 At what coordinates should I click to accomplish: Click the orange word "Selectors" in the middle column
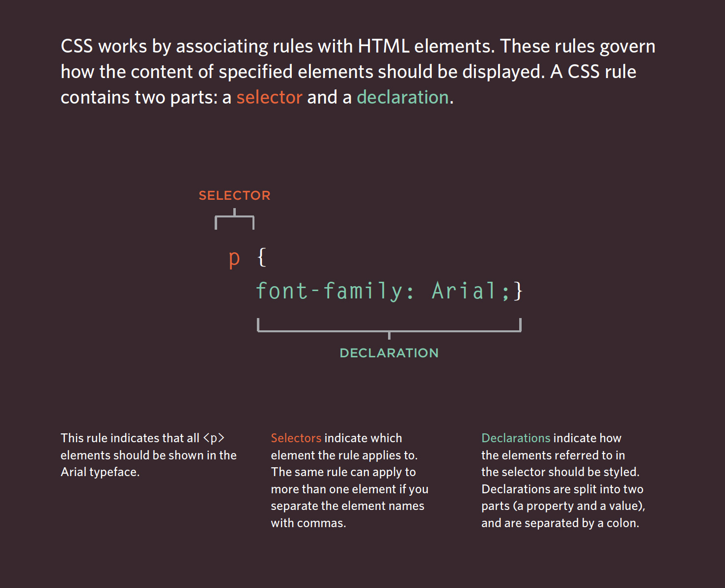[x=296, y=438]
